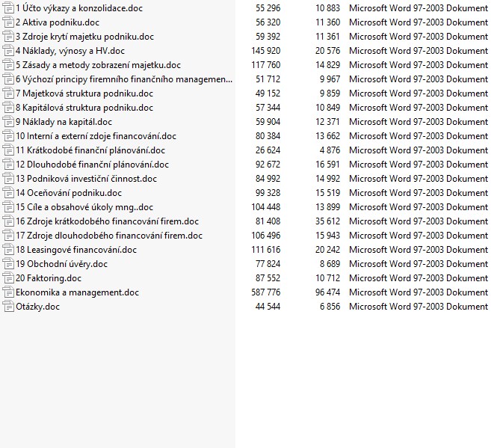
Task: Click file name 19 Obchodní úvěry.doc
Action: point(61,263)
